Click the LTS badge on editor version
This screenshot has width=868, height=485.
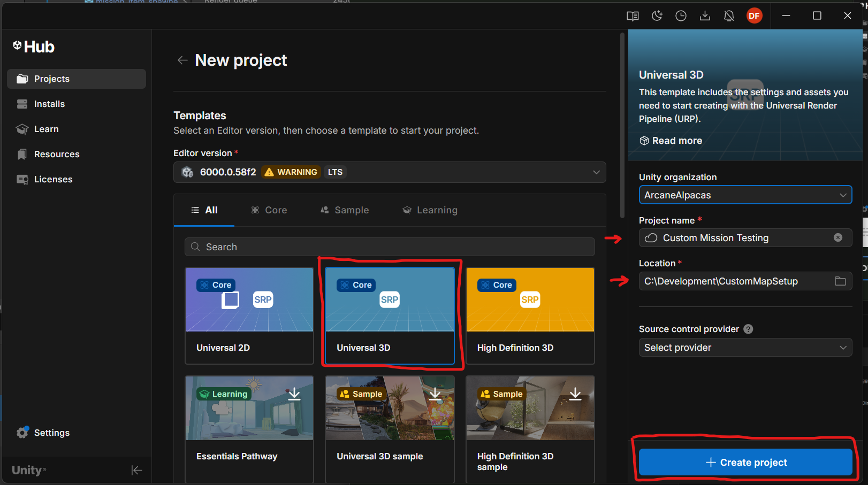335,172
